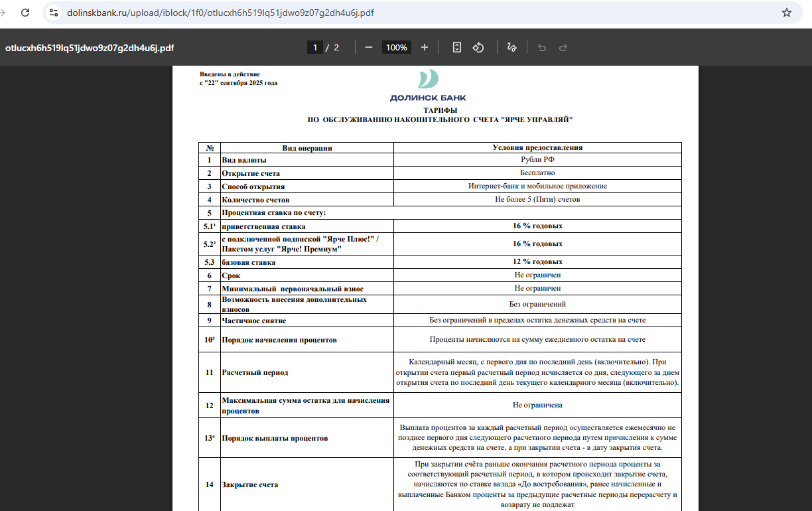Click the Долинск Банк logo in the document
This screenshot has height=511, width=812.
click(428, 86)
